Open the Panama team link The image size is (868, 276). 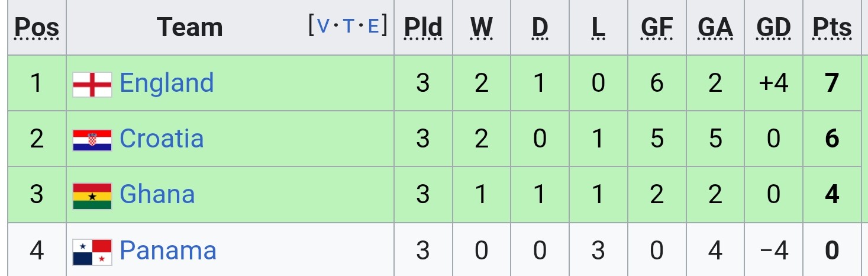tap(168, 251)
